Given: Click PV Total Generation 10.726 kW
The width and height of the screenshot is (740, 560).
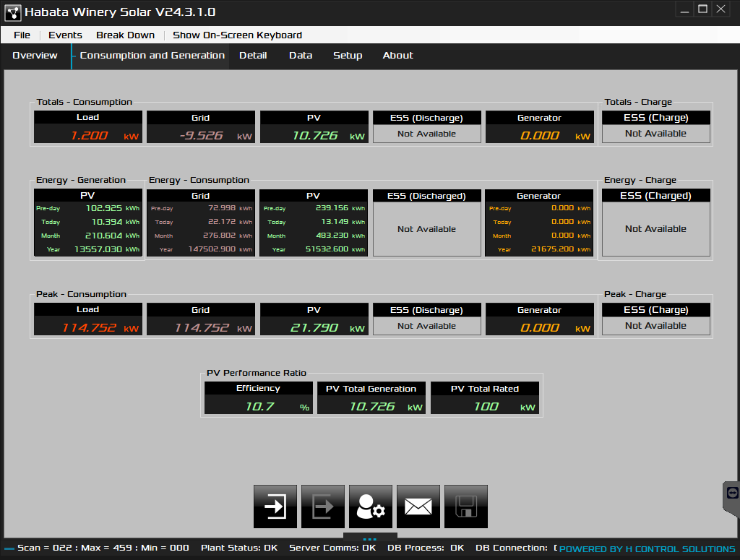Looking at the screenshot, I should point(371,405).
